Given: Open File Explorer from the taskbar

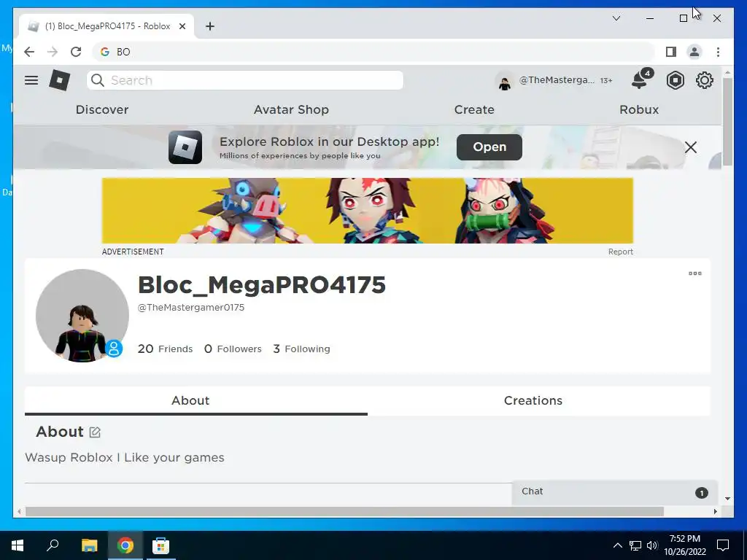Looking at the screenshot, I should click(89, 545).
